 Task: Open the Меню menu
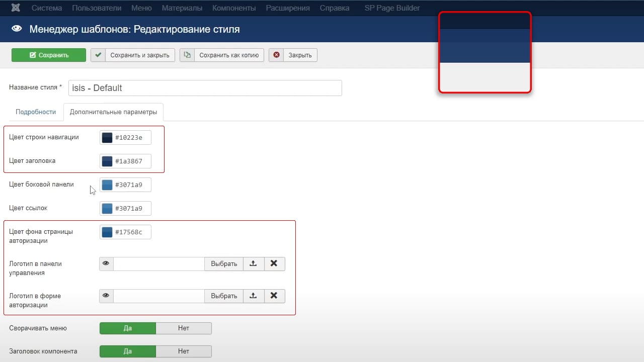coord(141,8)
